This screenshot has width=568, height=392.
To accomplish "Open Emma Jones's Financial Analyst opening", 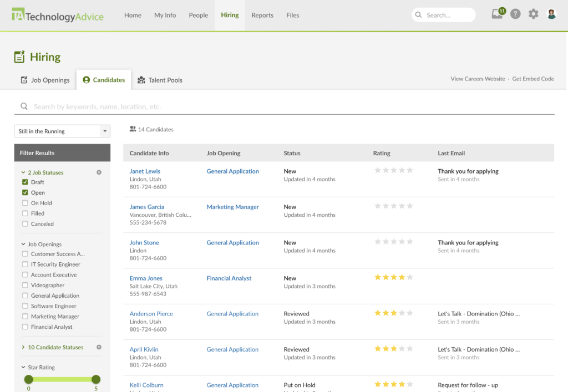I will click(229, 278).
